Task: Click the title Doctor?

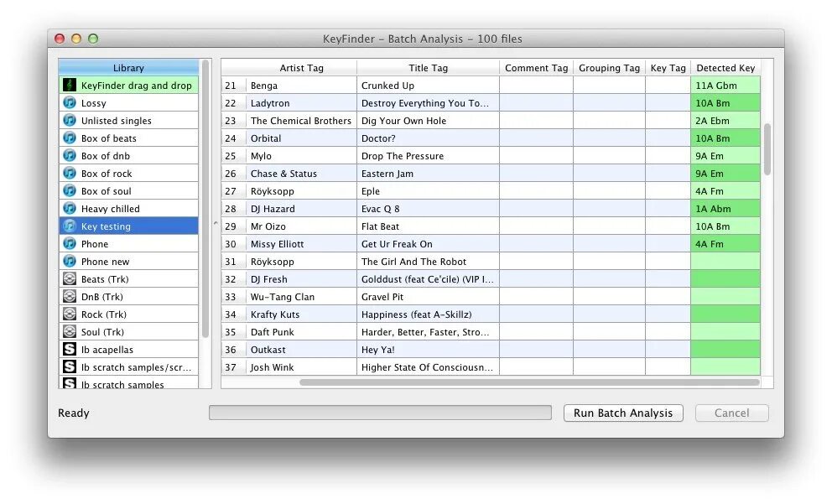Action: (378, 138)
